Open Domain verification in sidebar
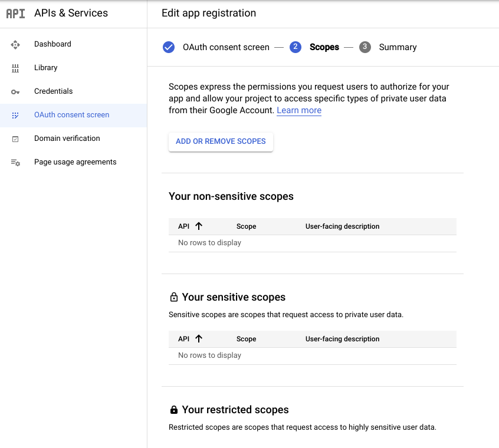This screenshot has height=448, width=499. point(67,139)
